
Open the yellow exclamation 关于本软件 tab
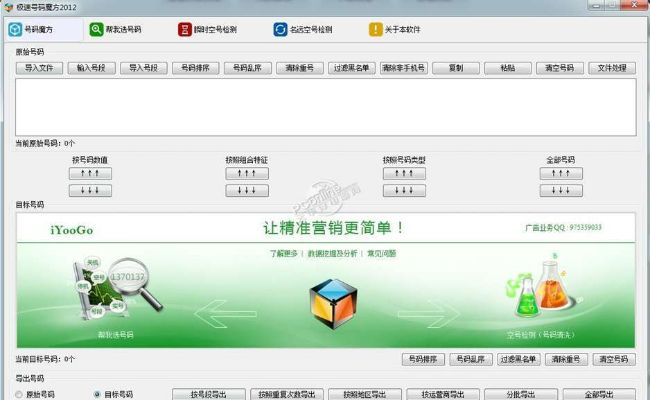click(x=395, y=29)
